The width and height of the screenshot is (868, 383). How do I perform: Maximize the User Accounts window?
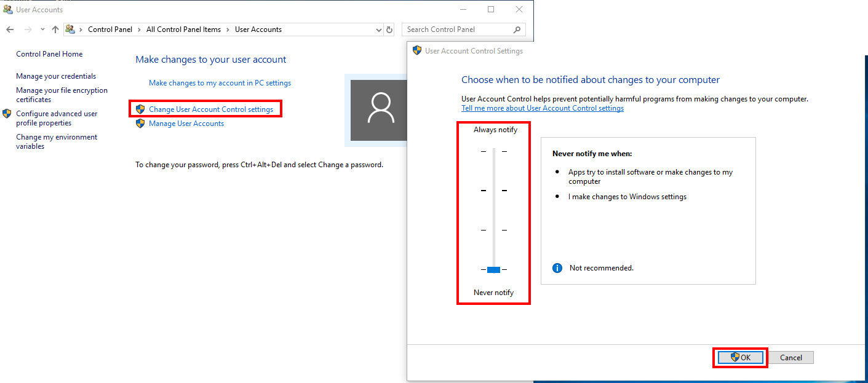tap(491, 9)
